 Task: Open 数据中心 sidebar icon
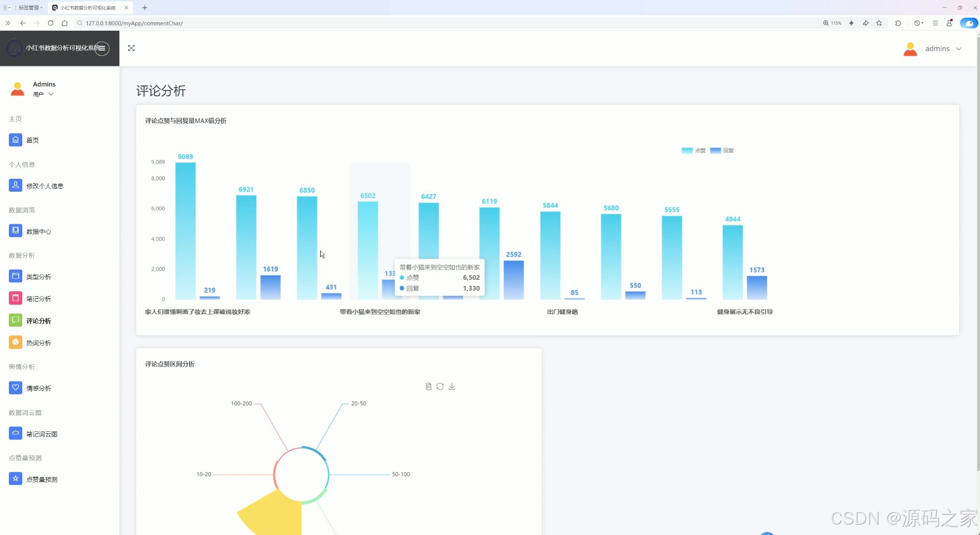pyautogui.click(x=15, y=231)
